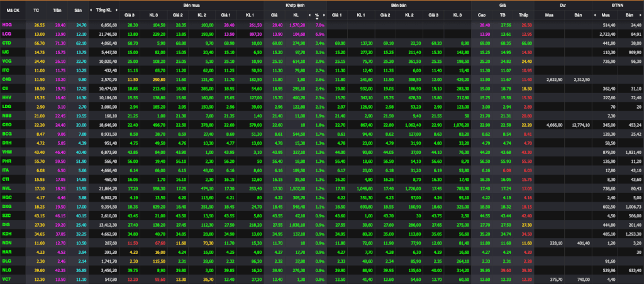644x284 pixels.
Task: Open DLG stock symbol
Action: (x=7, y=261)
